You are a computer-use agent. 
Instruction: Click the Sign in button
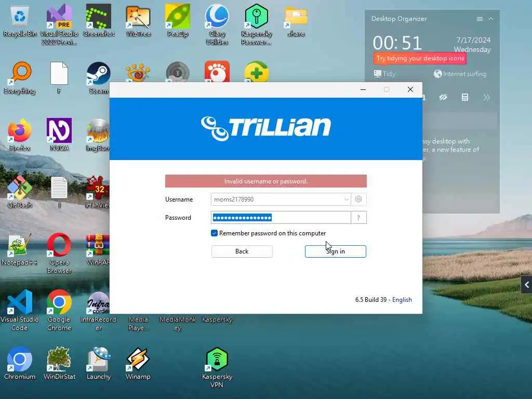coord(335,251)
